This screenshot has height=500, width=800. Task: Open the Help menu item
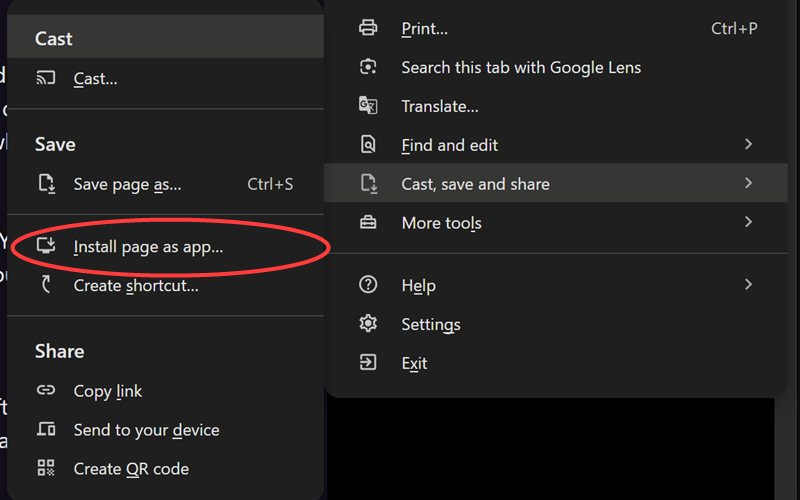(556, 285)
